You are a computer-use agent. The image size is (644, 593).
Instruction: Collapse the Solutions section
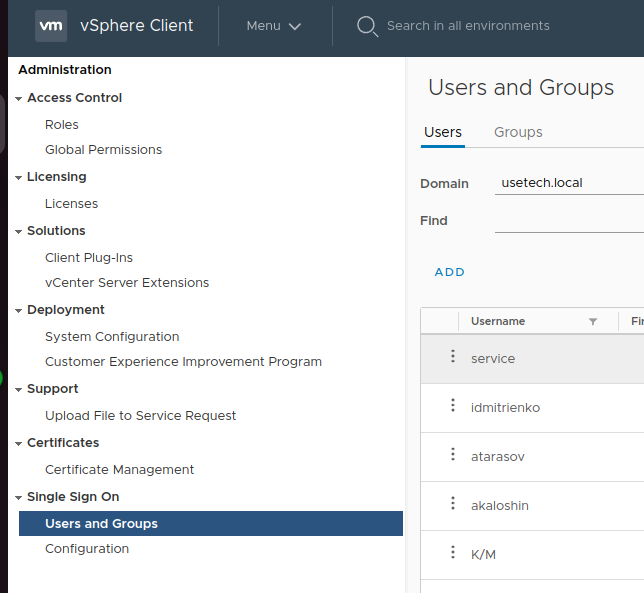coord(18,232)
